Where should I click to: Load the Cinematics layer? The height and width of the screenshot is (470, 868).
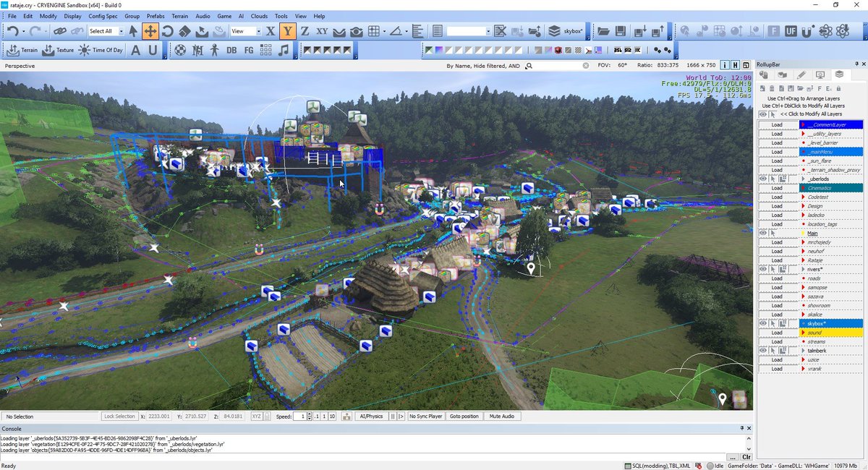[x=777, y=188]
